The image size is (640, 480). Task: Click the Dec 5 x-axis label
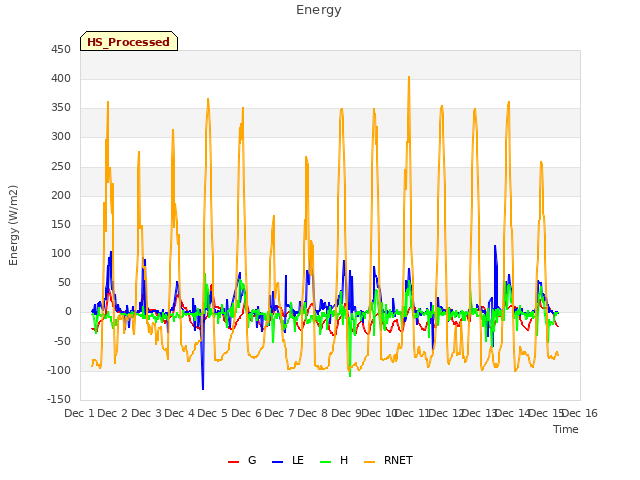[213, 413]
